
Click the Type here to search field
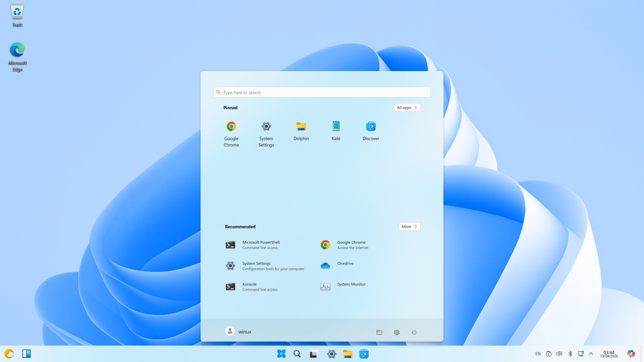322,93
